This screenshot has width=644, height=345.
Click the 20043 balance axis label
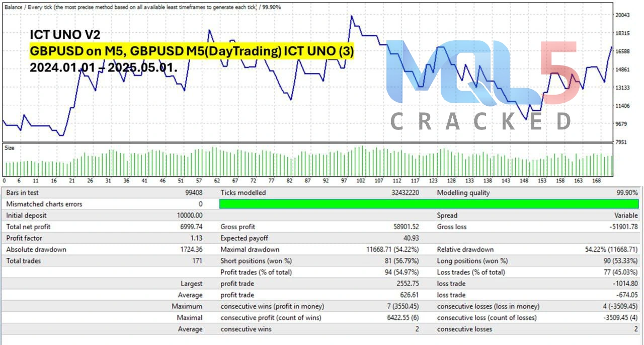point(623,15)
